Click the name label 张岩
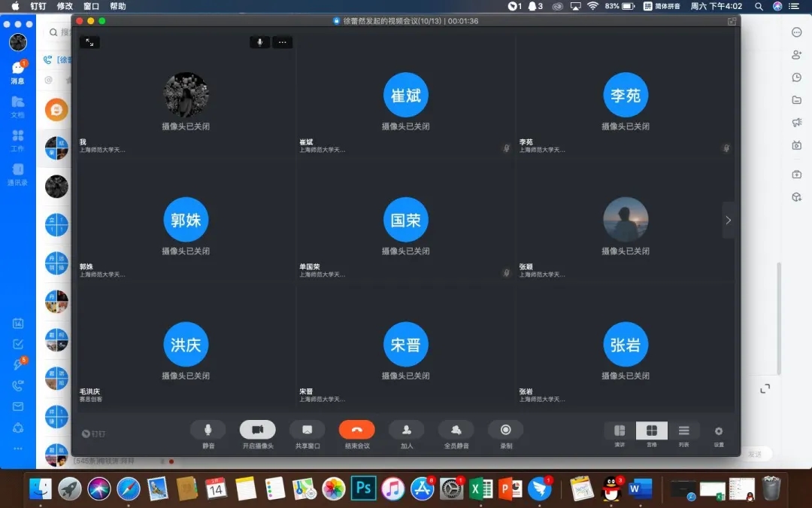Viewport: 812px width, 508px height. (526, 391)
